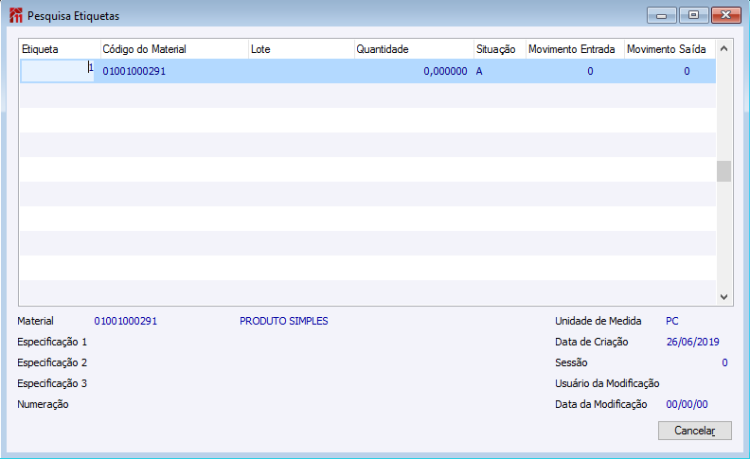The width and height of the screenshot is (750, 459).
Task: Click the Especificação 1 label
Action: pos(52,342)
